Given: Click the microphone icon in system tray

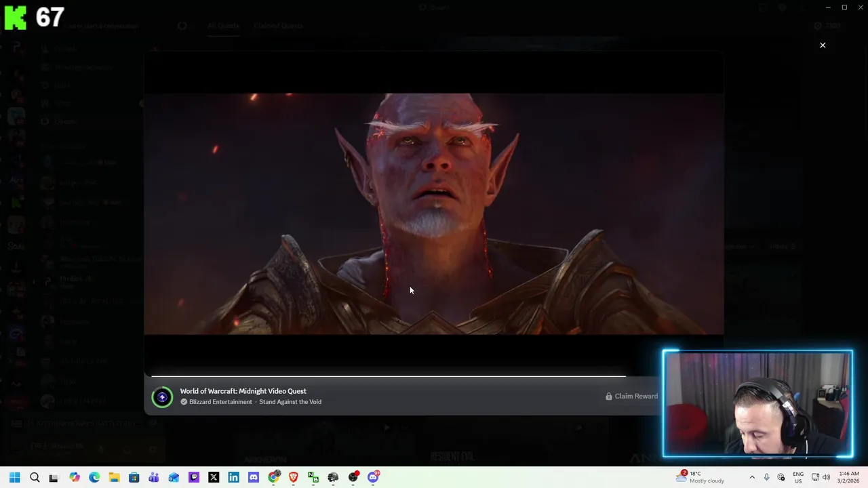Looking at the screenshot, I should tap(767, 477).
